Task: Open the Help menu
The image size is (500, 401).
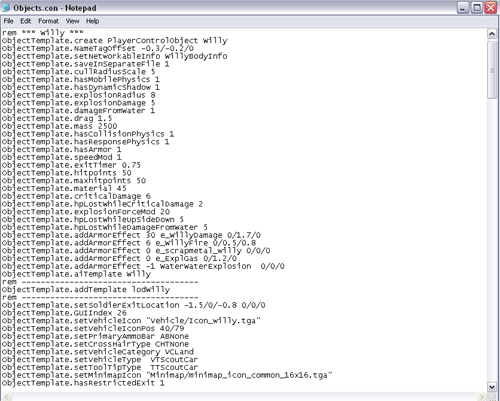Action: pyautogui.click(x=92, y=21)
